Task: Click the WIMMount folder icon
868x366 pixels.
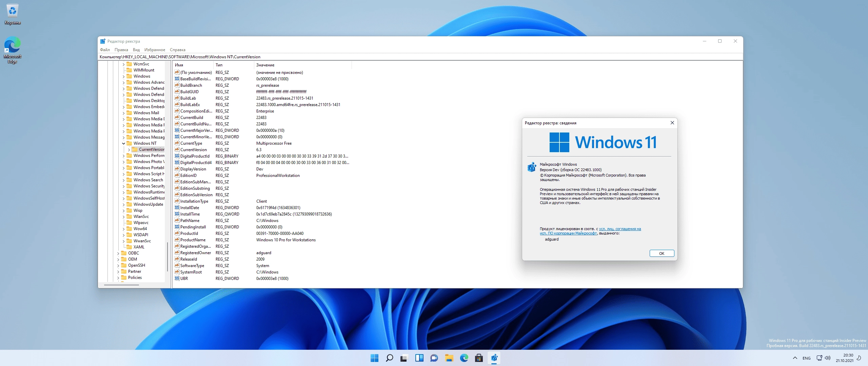Action: pyautogui.click(x=129, y=70)
